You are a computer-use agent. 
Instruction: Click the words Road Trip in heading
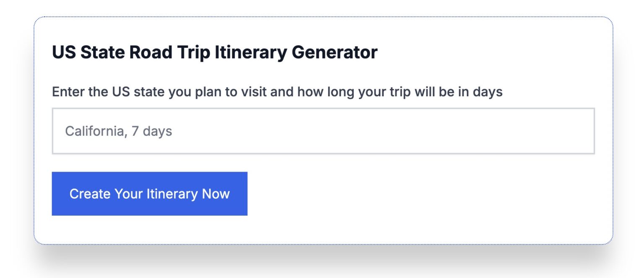click(169, 53)
